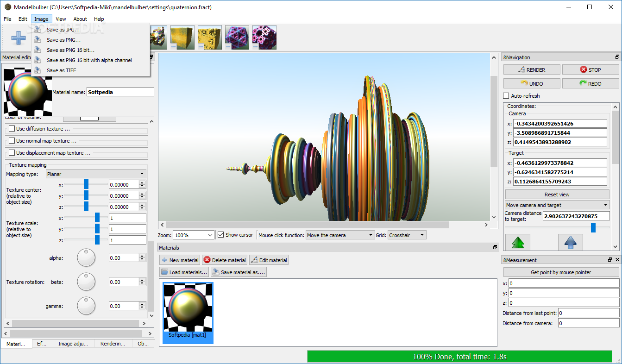Click REDO with the green arrow
The height and width of the screenshot is (364, 622).
591,83
